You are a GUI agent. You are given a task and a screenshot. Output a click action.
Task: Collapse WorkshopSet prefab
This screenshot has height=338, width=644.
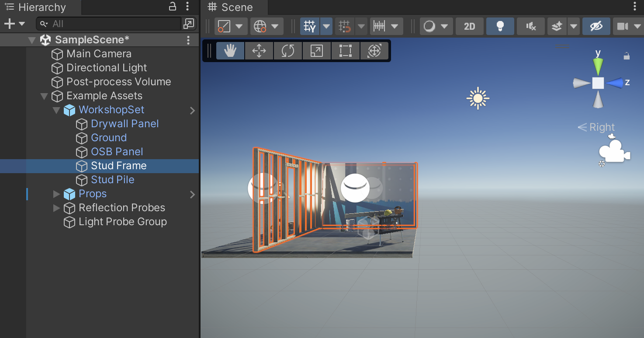pos(56,110)
